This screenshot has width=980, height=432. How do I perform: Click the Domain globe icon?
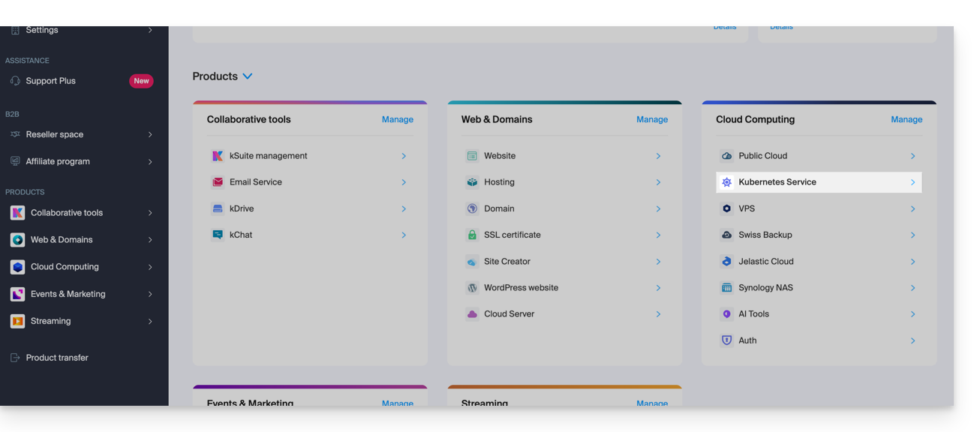(472, 208)
